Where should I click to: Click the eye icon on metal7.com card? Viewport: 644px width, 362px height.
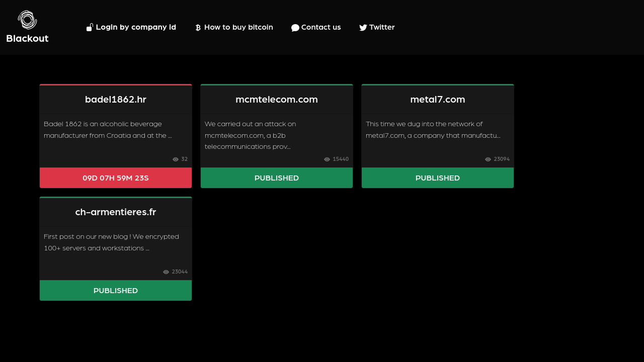(x=488, y=159)
